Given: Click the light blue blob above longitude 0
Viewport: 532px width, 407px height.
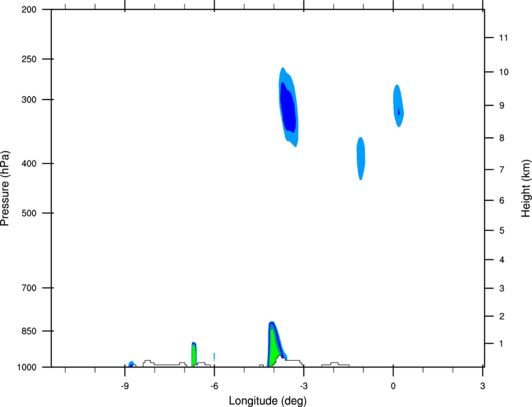Looking at the screenshot, I should [398, 106].
